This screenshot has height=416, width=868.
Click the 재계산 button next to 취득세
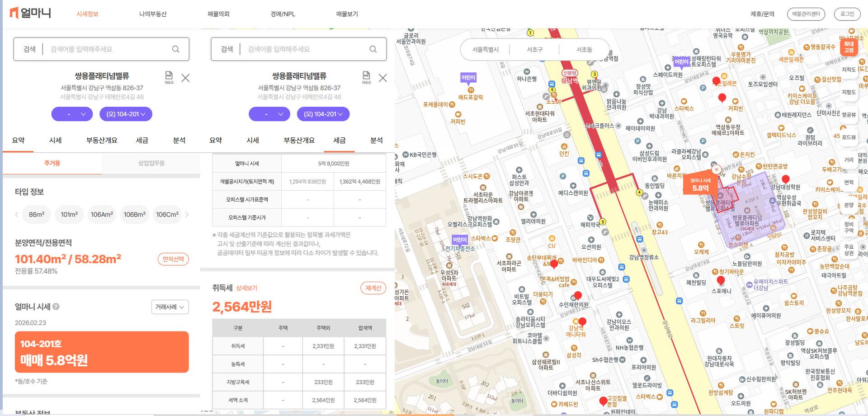coord(373,288)
